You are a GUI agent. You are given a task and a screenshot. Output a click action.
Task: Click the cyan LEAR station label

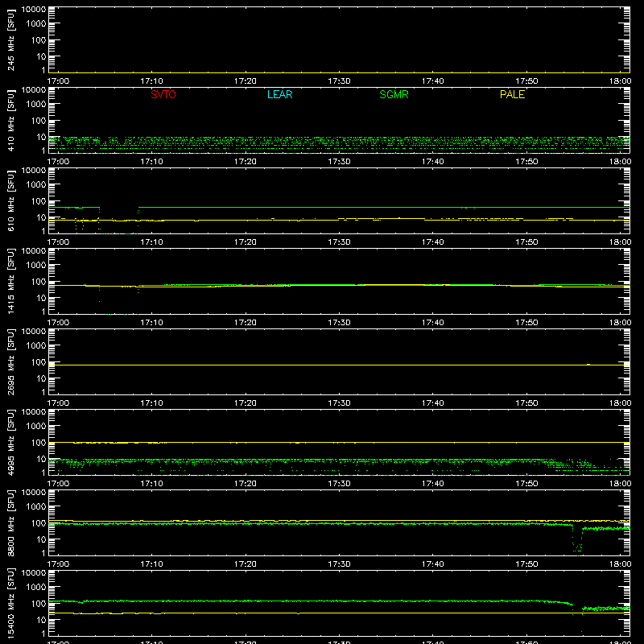tap(279, 94)
